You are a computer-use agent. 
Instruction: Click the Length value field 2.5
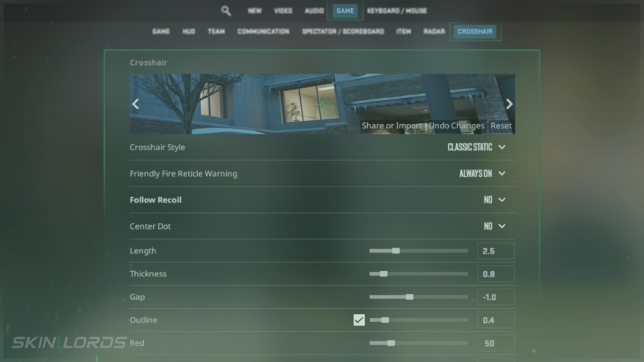(496, 251)
